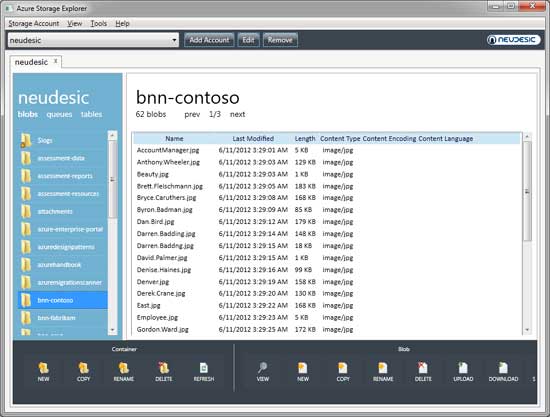
Task: Click the Blob NEW icon
Action: [x=303, y=368]
